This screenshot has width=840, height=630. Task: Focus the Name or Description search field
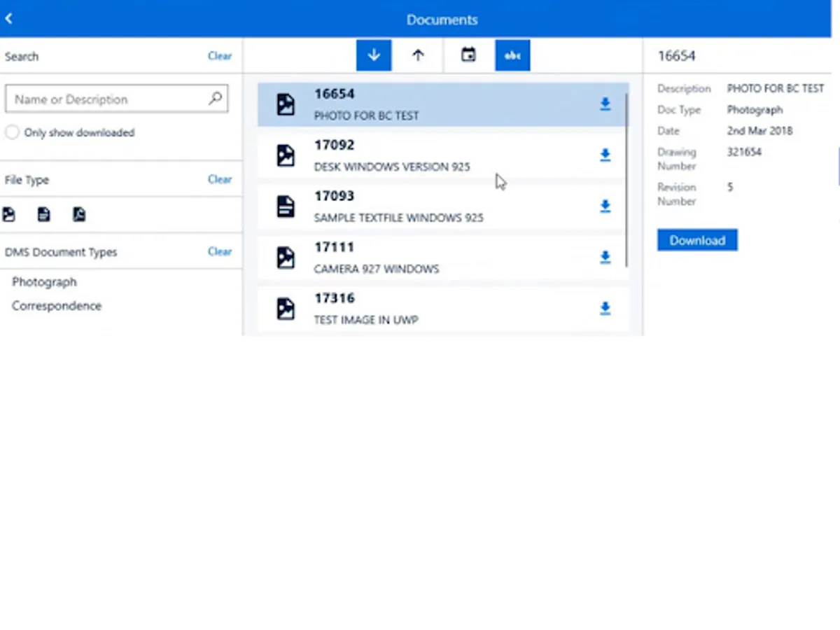pyautogui.click(x=117, y=99)
